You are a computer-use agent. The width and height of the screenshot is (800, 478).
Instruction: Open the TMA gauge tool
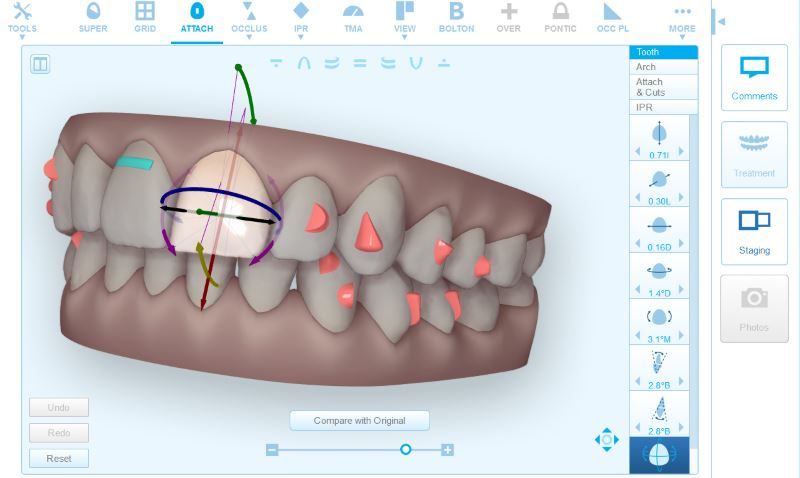(353, 17)
